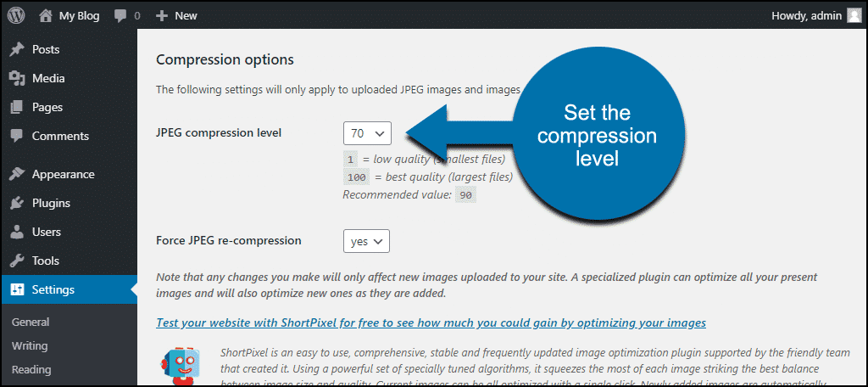The width and height of the screenshot is (868, 387).
Task: Open the comments bubble icon in admin bar
Action: pyautogui.click(x=120, y=15)
